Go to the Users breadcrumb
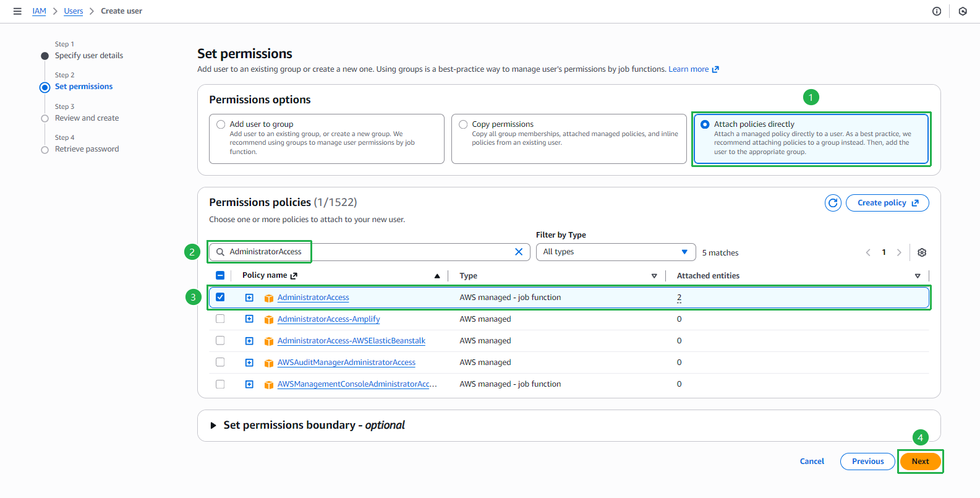 point(73,11)
